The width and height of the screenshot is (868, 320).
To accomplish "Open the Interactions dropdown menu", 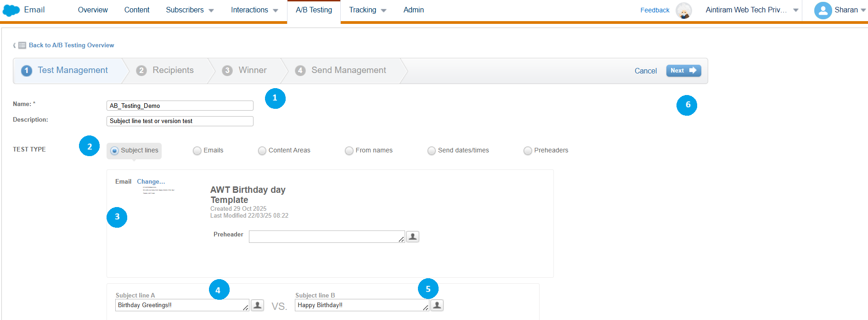I will 254,10.
